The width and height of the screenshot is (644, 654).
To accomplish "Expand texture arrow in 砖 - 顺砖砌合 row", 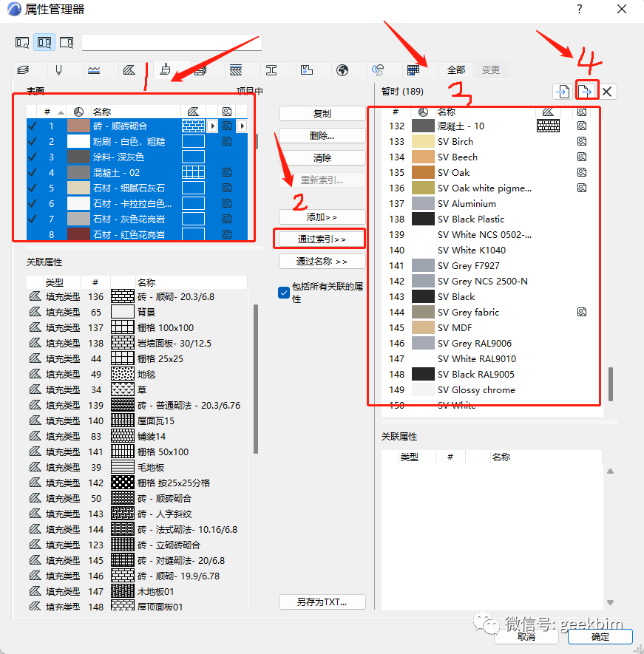I will tap(242, 126).
